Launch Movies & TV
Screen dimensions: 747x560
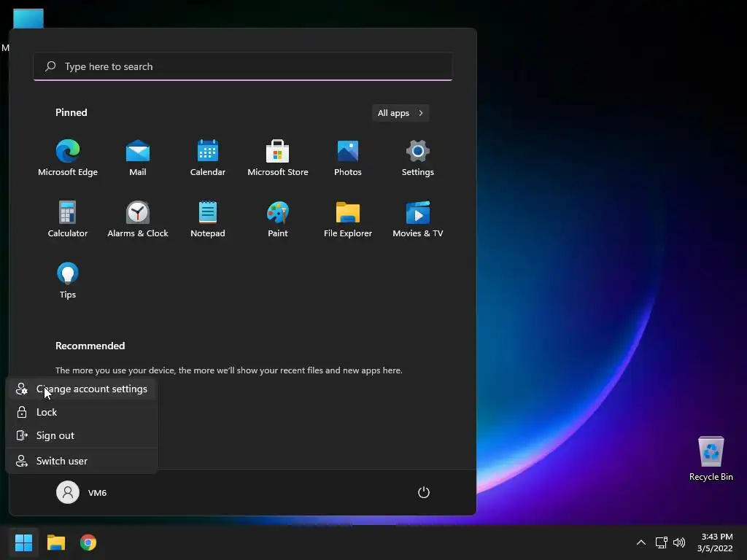pos(418,219)
